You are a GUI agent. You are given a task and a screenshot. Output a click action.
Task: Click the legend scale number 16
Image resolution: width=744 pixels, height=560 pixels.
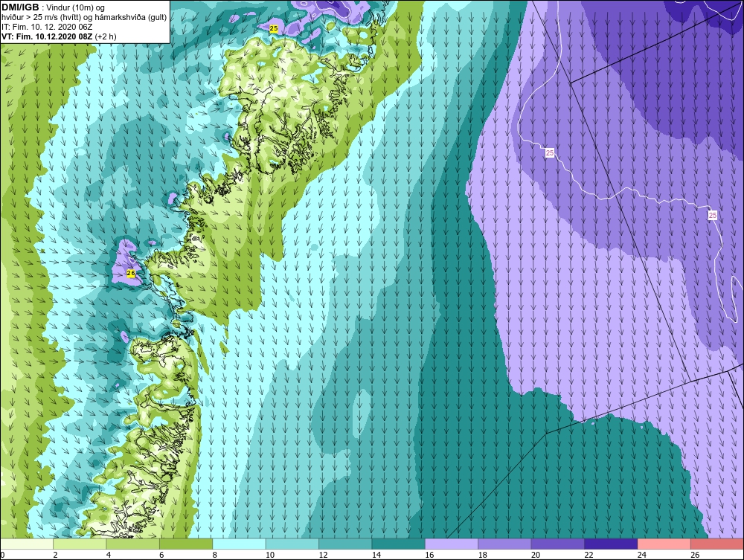(429, 555)
